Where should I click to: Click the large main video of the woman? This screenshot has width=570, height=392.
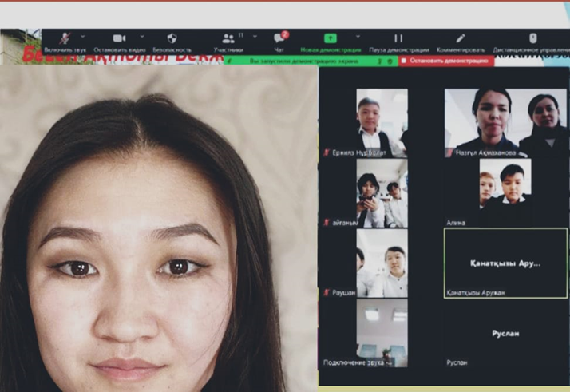coord(159,228)
